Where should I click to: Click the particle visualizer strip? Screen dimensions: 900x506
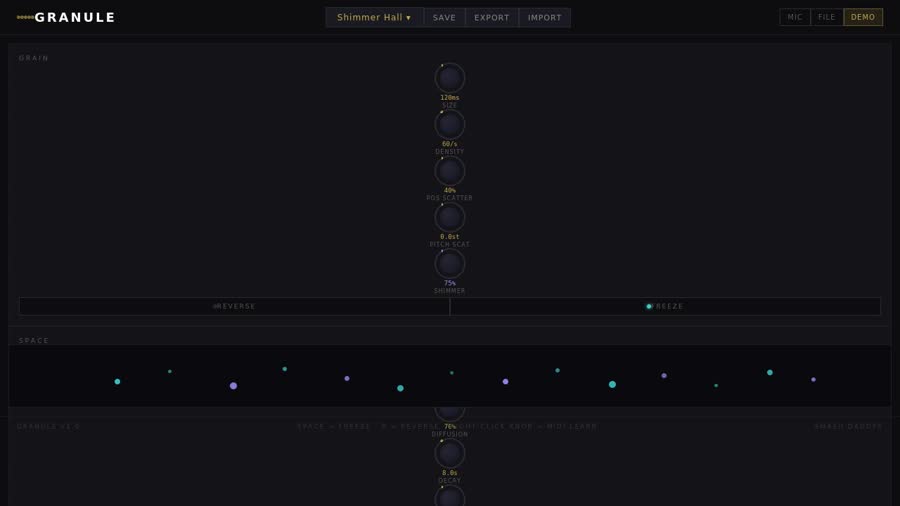[x=449, y=376]
